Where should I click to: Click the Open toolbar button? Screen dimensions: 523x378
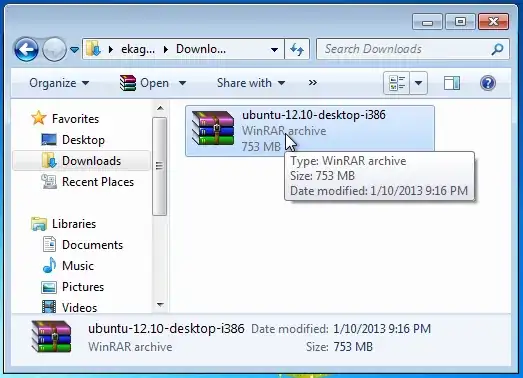(145, 83)
